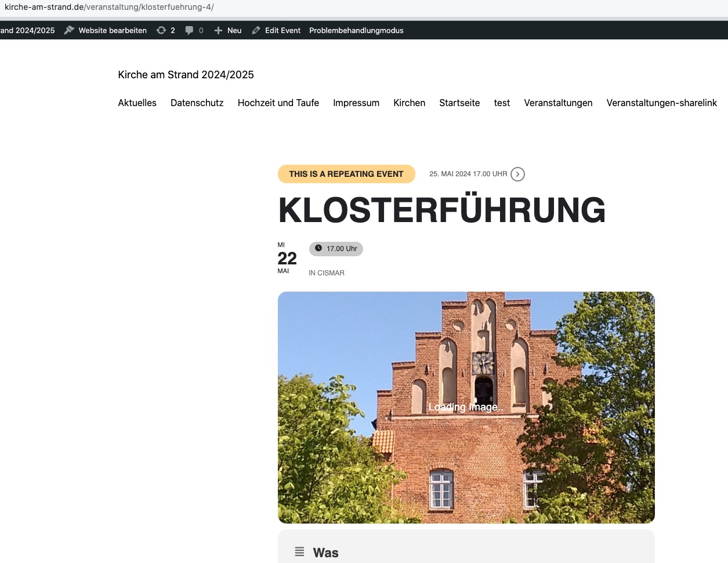This screenshot has width=728, height=563.
Task: Click THIS IS A REPEATING EVENT badge
Action: 346,174
